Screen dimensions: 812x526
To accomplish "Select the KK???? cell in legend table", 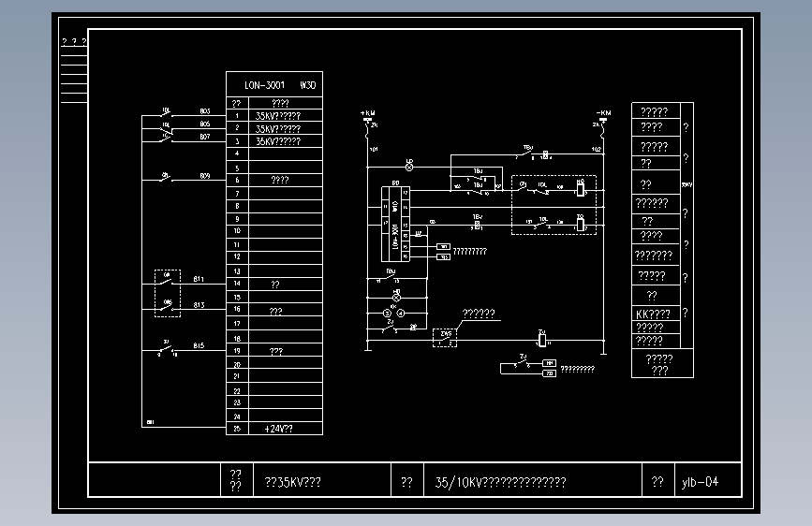I will click(653, 314).
